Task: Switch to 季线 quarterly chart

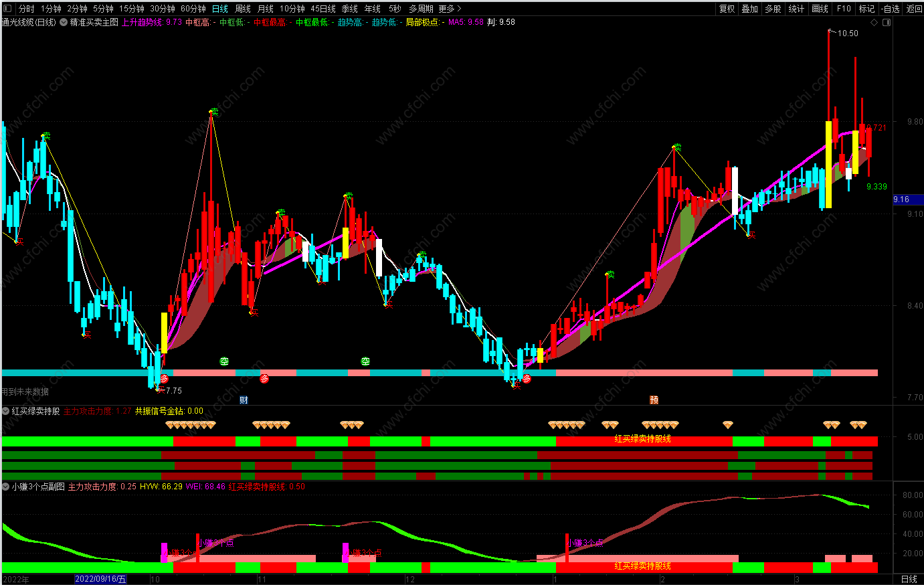Action: tap(350, 9)
